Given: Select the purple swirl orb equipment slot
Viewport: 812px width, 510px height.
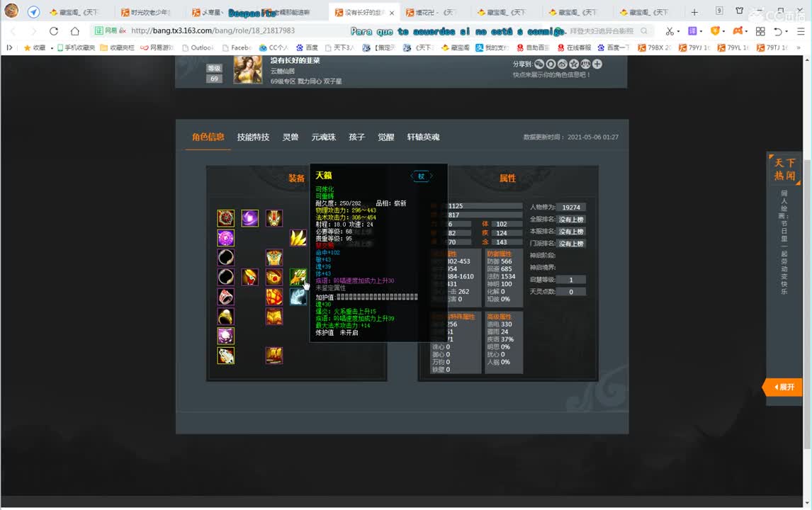Looking at the screenshot, I should tap(249, 218).
